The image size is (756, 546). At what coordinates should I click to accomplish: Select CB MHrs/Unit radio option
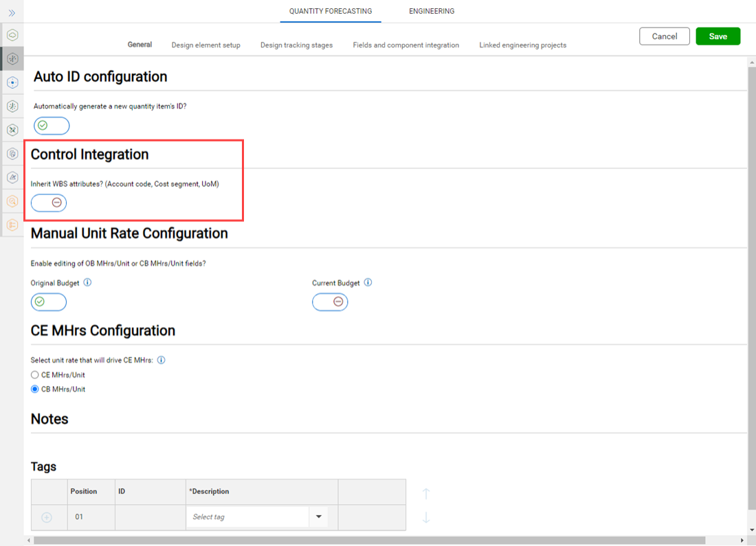pyautogui.click(x=35, y=389)
